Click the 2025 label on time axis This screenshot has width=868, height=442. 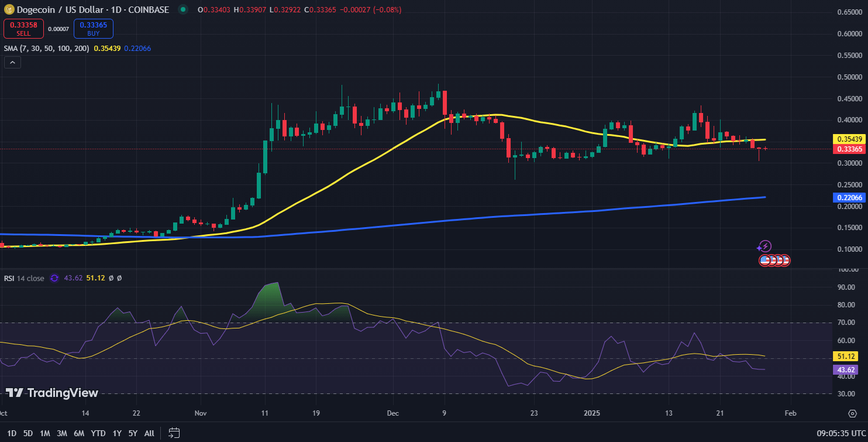(x=593, y=413)
